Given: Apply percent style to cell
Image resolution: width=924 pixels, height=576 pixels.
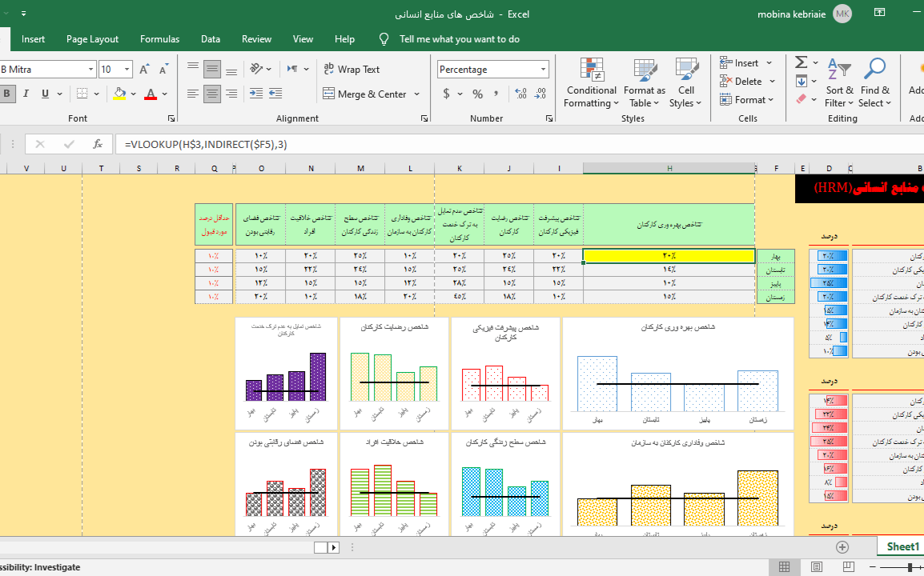Looking at the screenshot, I should coord(477,94).
